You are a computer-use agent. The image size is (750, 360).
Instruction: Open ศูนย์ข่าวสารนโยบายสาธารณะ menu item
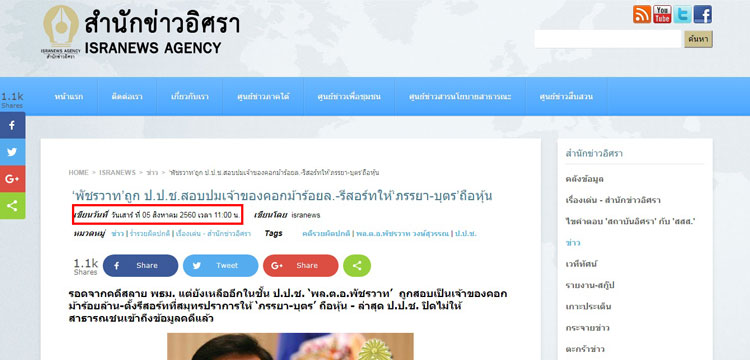tap(460, 97)
